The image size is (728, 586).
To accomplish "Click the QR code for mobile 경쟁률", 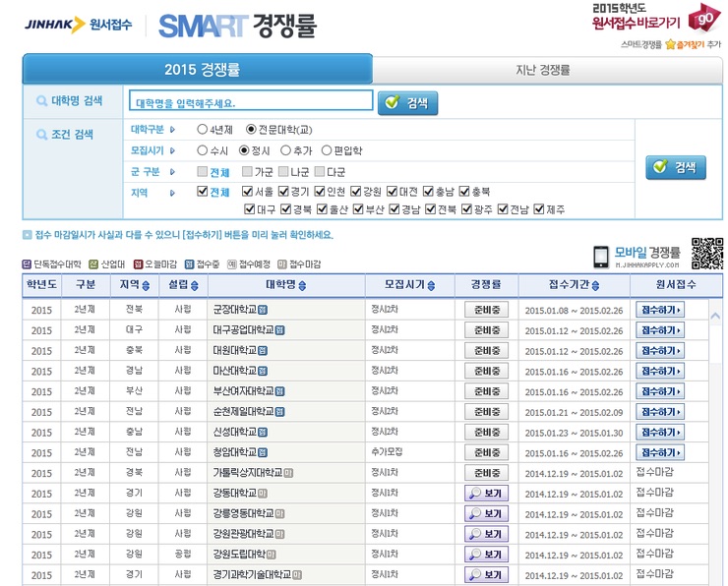I will coord(706,254).
